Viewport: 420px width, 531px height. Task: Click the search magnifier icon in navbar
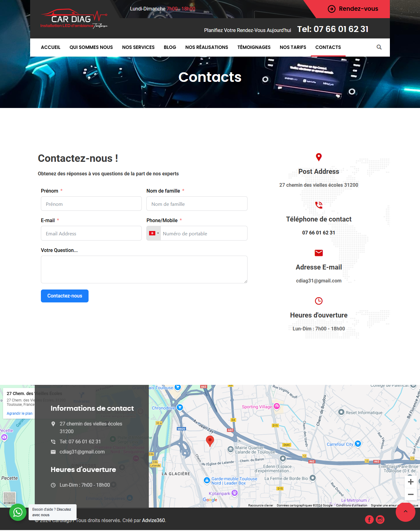point(379,47)
